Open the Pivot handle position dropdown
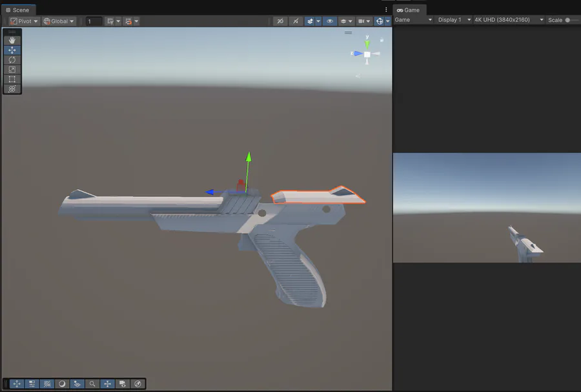This screenshot has height=392, width=581. (x=24, y=21)
